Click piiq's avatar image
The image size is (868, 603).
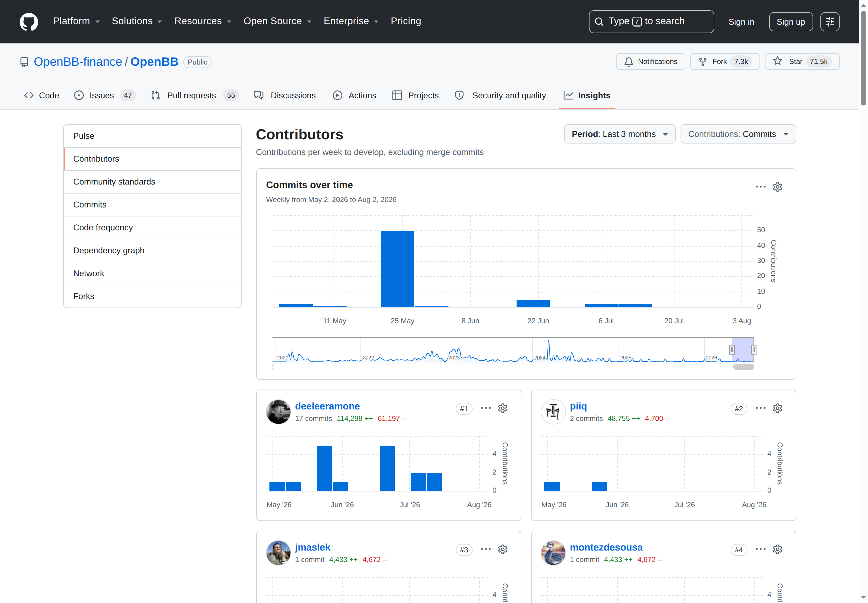point(553,412)
